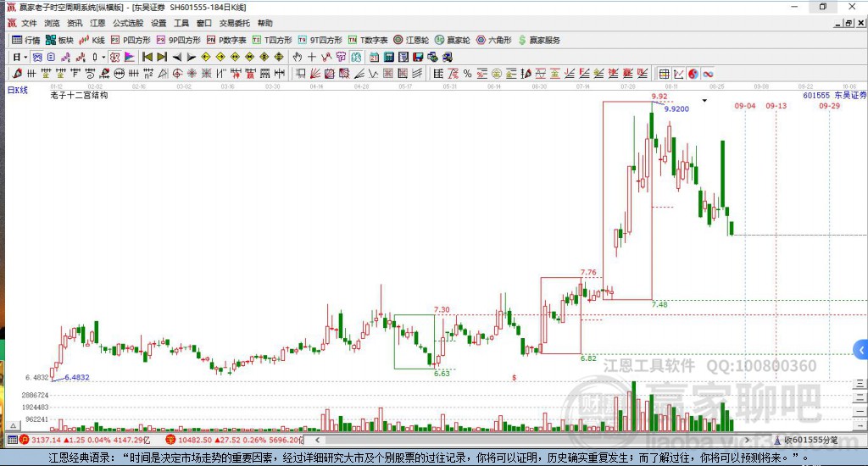Open the 工具 menu
Screen dimensions: 868x466
point(181,23)
